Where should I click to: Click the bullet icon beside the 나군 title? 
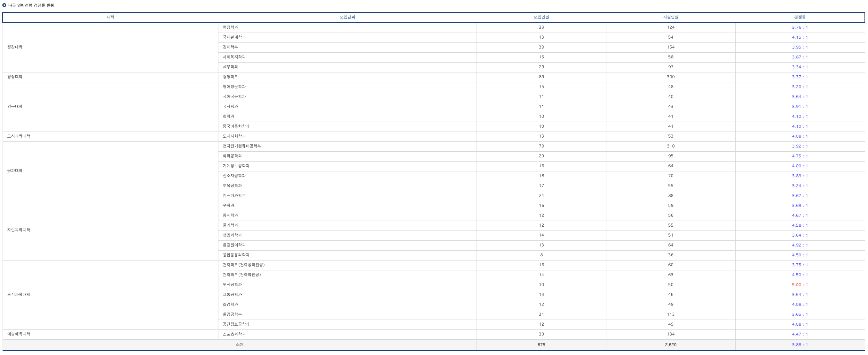tap(4, 5)
